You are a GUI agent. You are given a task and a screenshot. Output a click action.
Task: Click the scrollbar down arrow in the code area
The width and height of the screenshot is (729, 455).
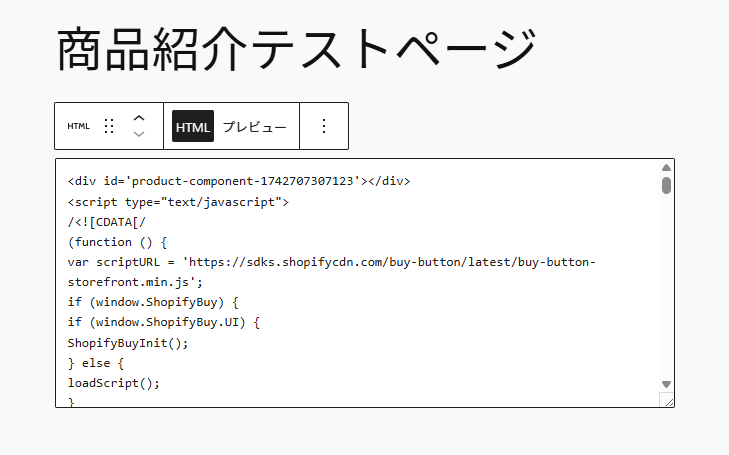point(666,384)
